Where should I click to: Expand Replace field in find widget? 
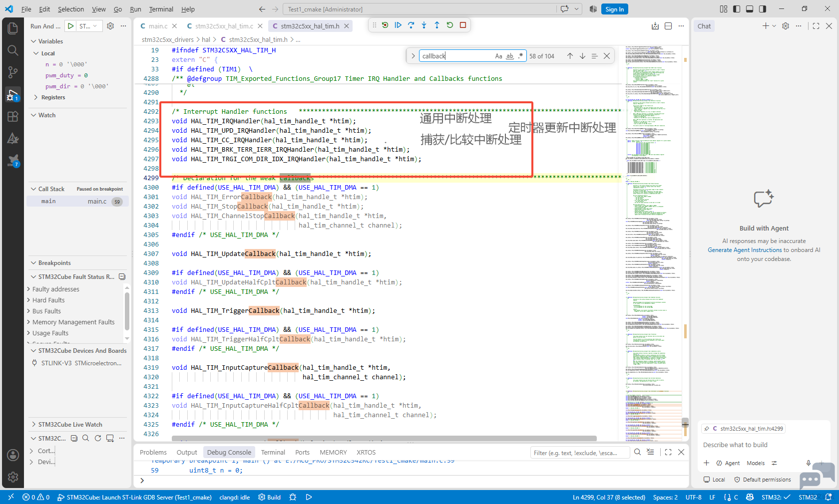[x=413, y=56]
